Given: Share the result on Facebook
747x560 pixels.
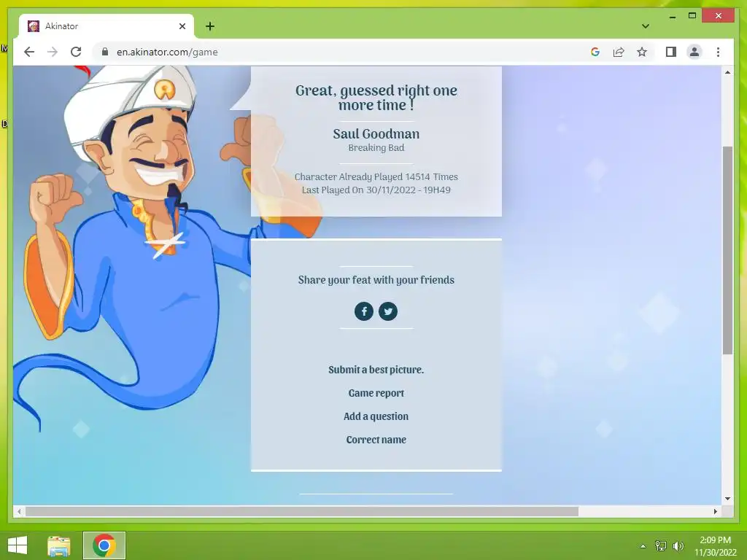Looking at the screenshot, I should click(x=364, y=311).
